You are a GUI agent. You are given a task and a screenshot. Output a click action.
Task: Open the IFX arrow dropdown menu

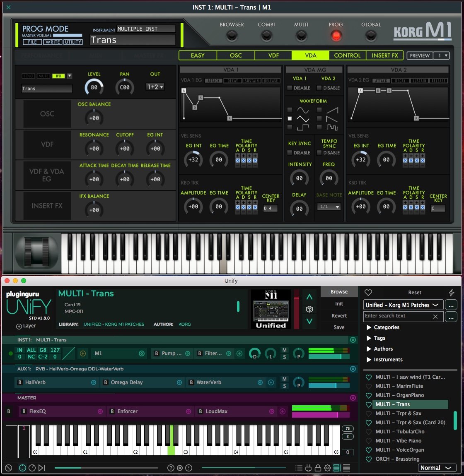click(70, 76)
